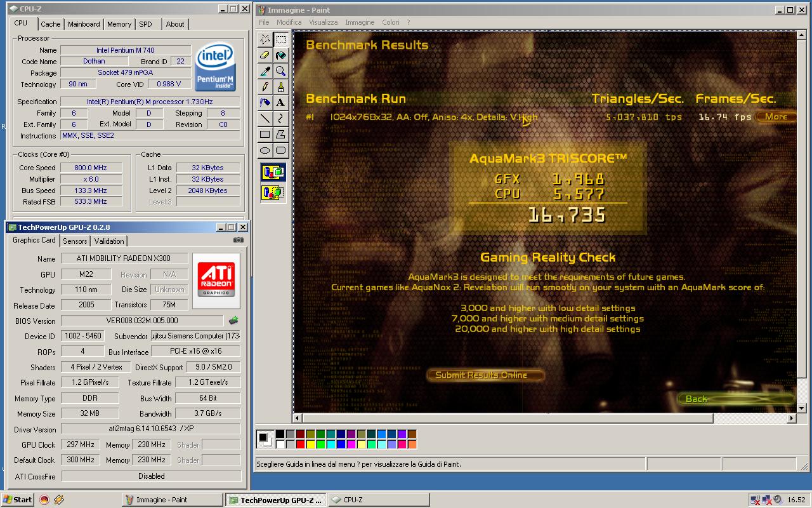Select the orange palette color swatch

[412, 444]
